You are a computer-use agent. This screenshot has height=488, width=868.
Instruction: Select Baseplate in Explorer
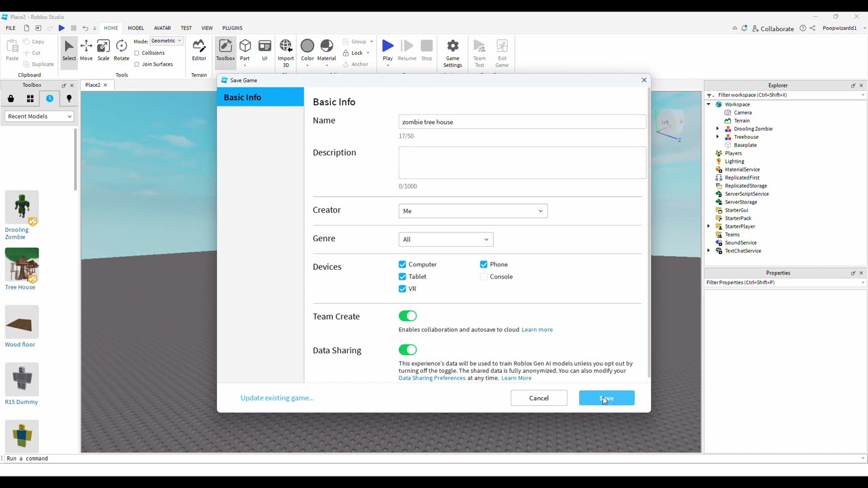coord(745,145)
